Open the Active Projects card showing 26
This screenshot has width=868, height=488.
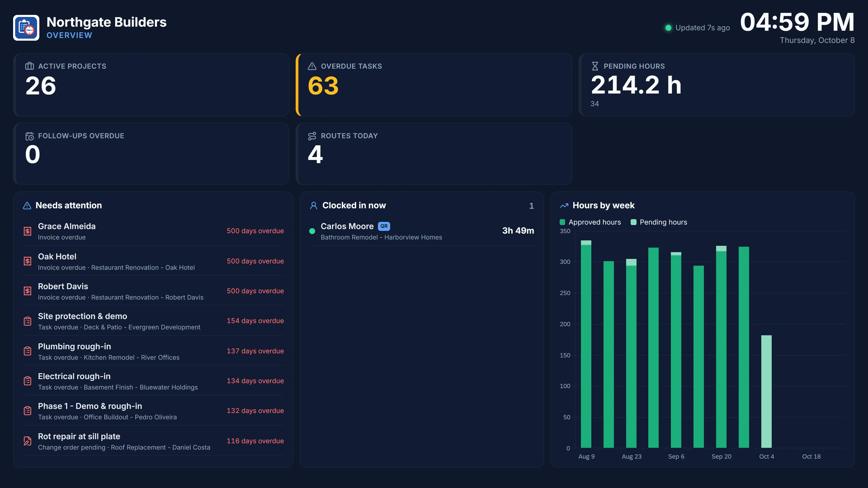151,85
